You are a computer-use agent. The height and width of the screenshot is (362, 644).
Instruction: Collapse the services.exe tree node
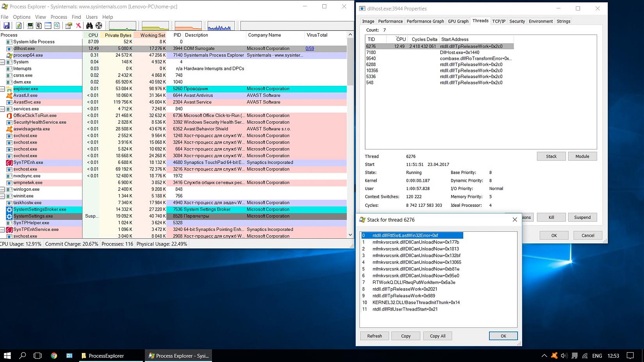click(x=2, y=109)
